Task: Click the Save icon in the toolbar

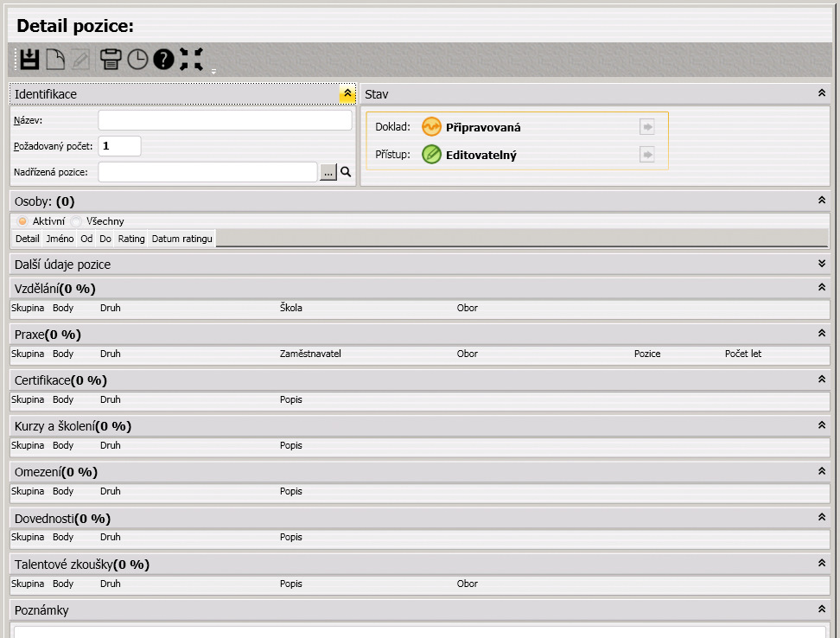Action: (29, 60)
